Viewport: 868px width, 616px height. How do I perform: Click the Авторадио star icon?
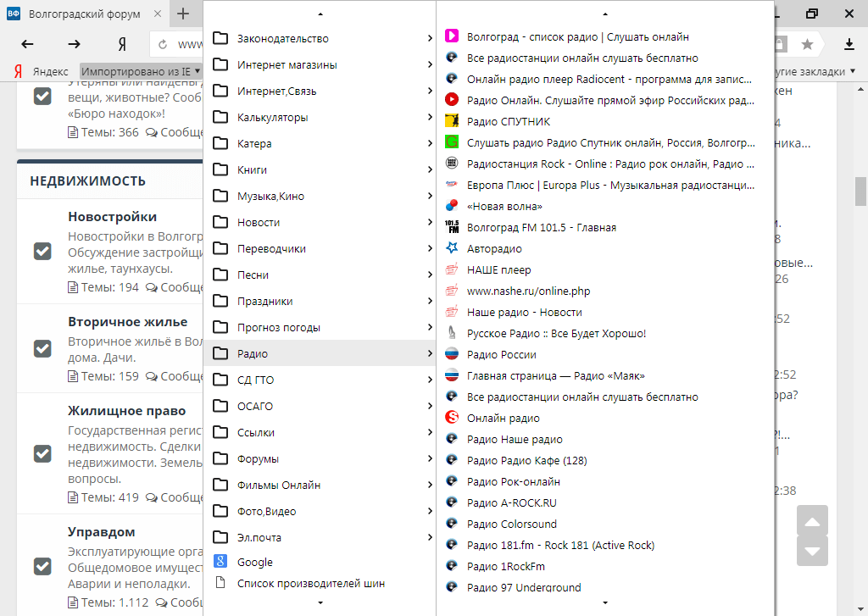[452, 248]
